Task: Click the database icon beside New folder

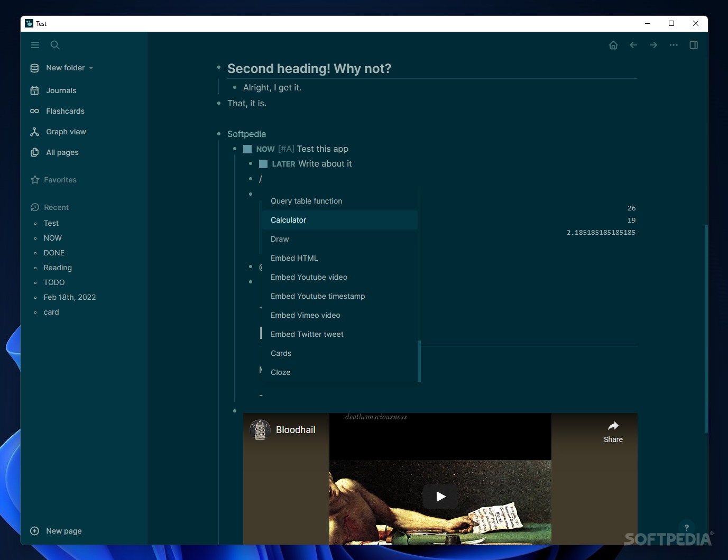Action: 34,68
